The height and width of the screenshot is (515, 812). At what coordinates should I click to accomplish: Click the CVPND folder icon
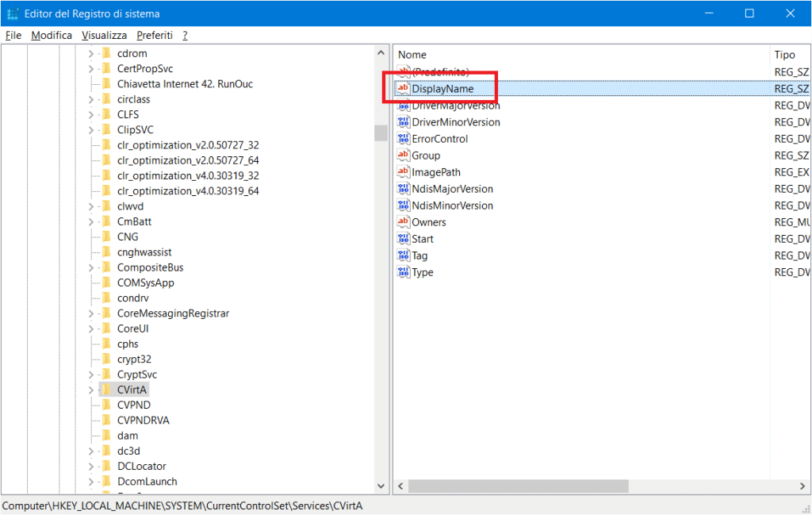(x=107, y=405)
